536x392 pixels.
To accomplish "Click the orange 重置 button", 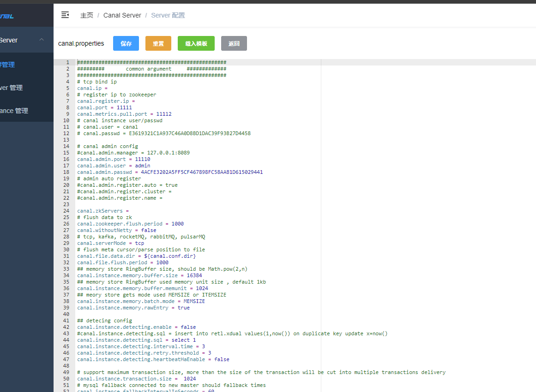I will pos(158,43).
